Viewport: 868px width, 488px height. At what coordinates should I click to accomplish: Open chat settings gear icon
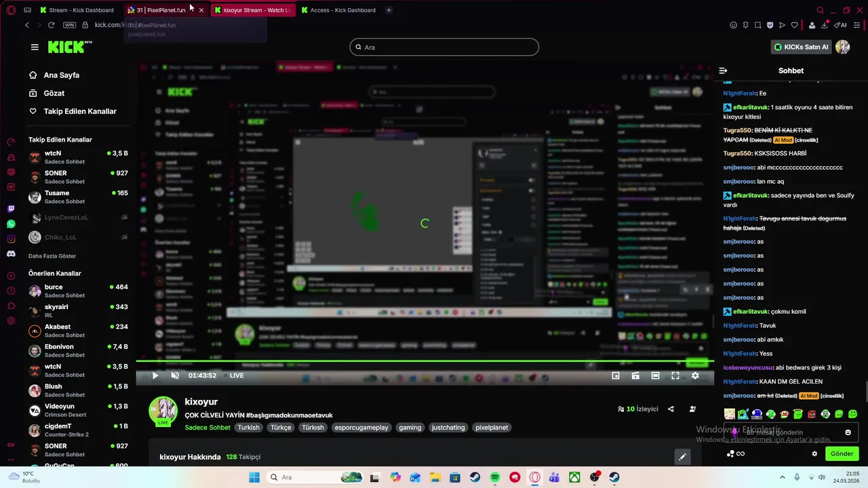point(814,453)
